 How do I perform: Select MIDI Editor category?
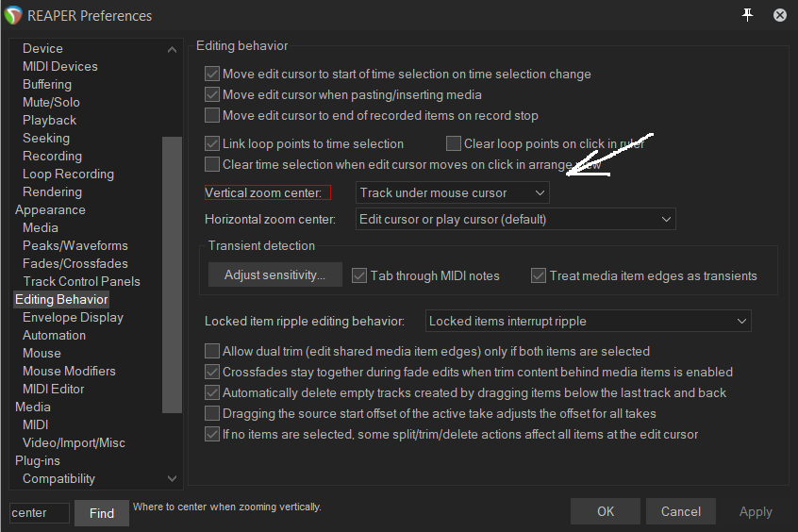pyautogui.click(x=54, y=389)
